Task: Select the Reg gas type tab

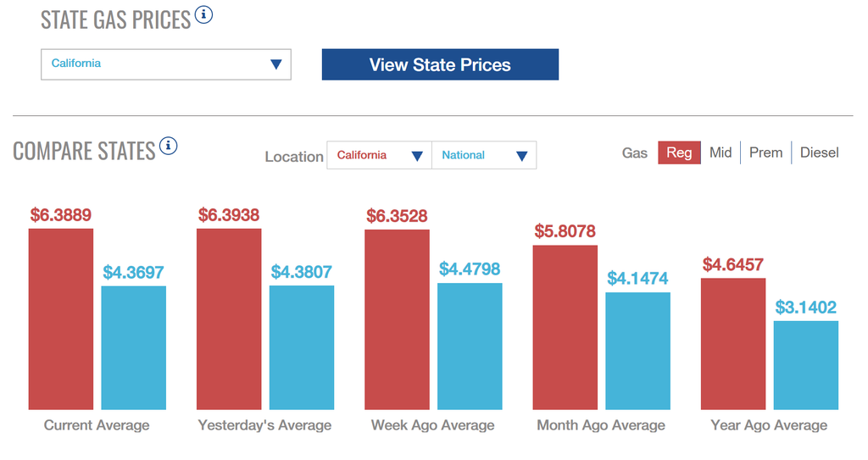Action: click(679, 152)
